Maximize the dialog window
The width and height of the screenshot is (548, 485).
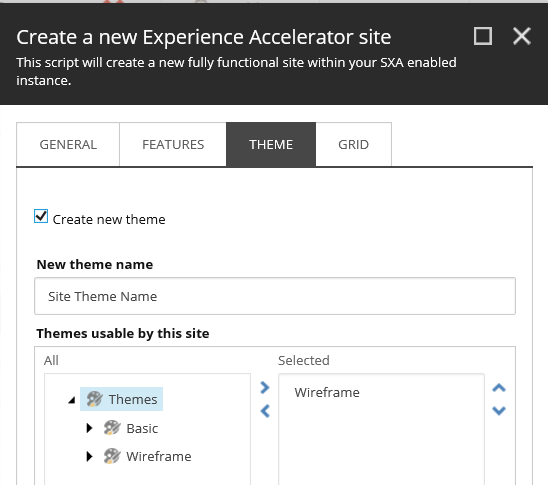click(x=483, y=36)
